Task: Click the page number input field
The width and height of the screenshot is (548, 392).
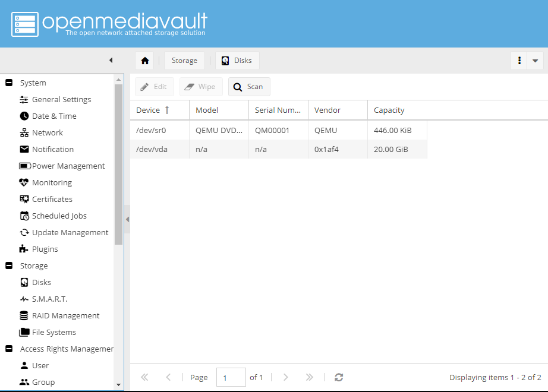Action: coord(231,377)
